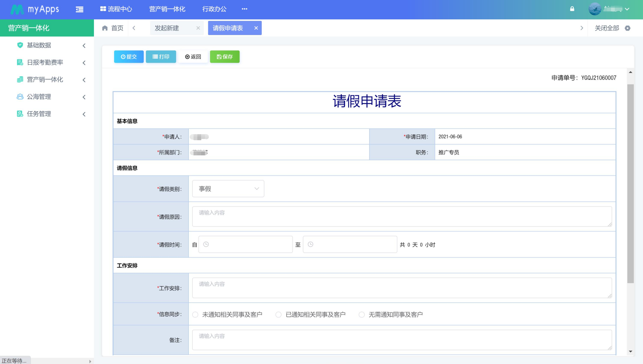Open the overflow menu with three dots
The image size is (643, 364).
(245, 9)
